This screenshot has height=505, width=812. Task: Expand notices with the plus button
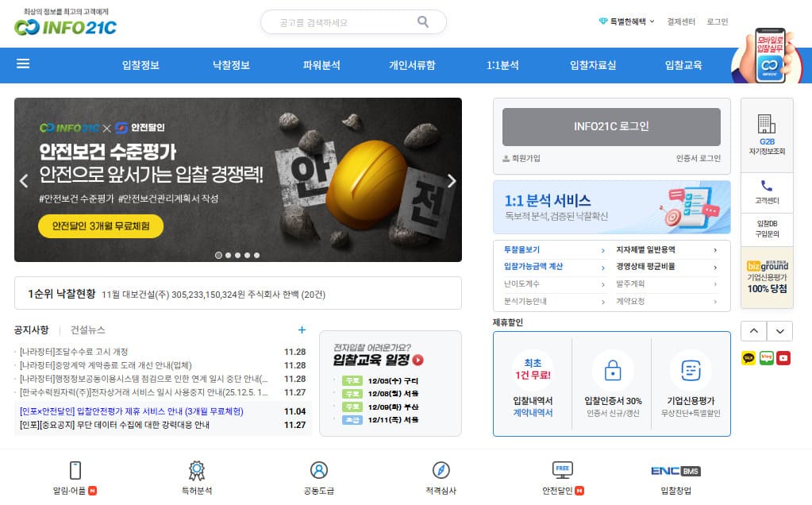tap(301, 330)
